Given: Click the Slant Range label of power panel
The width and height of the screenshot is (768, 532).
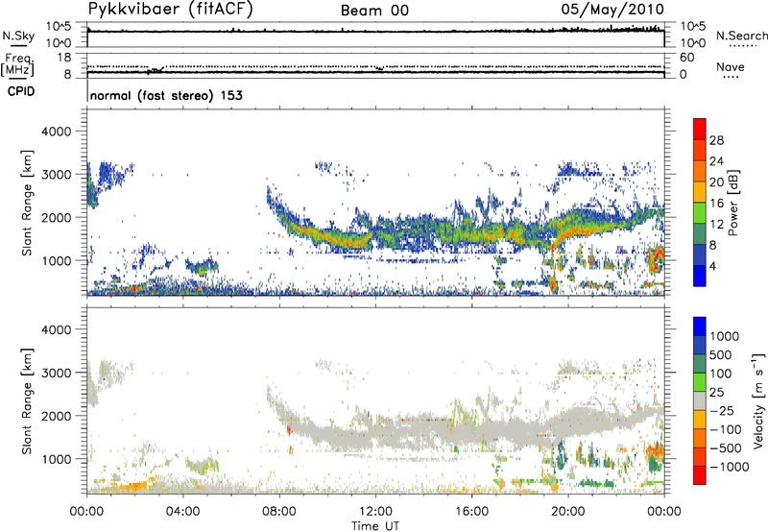Looking at the screenshot, I should click(x=27, y=203).
